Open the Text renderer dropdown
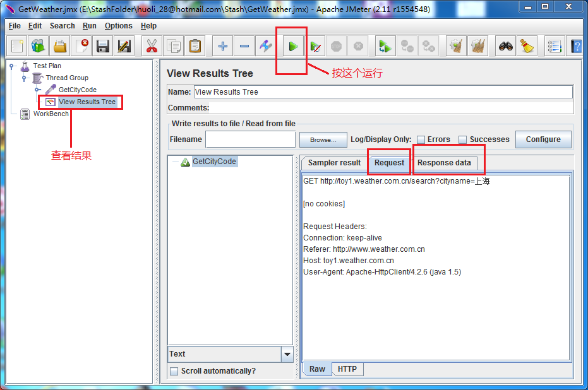Image resolution: width=588 pixels, height=390 pixels. (x=287, y=354)
